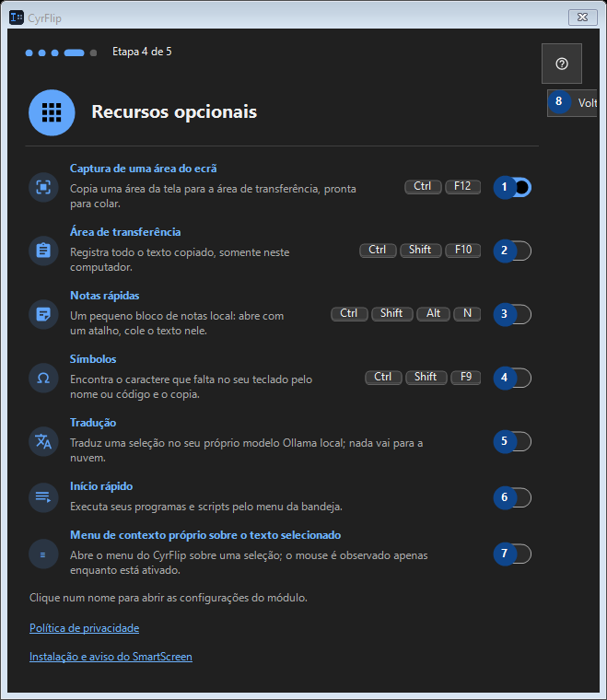Click the Etapa 4 de 5 label

tap(142, 52)
